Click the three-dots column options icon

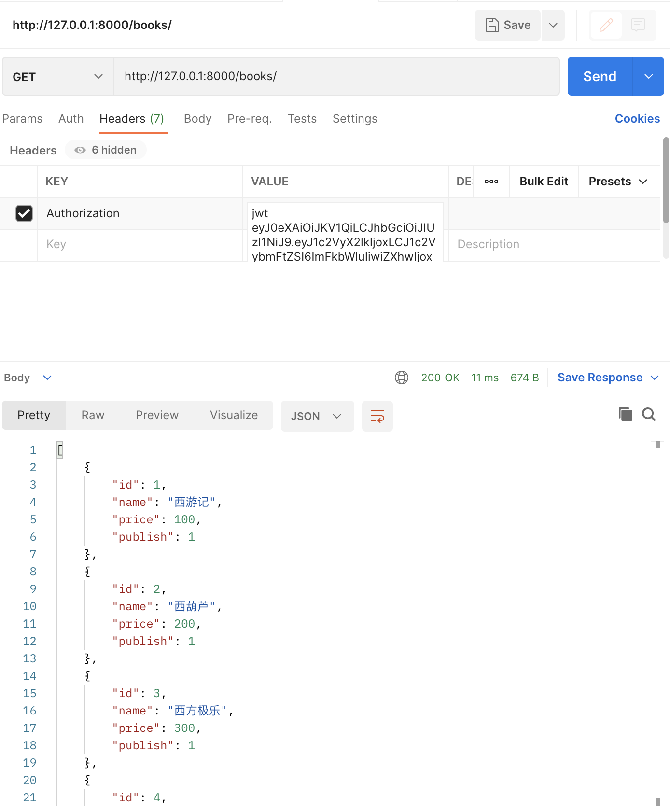click(491, 182)
